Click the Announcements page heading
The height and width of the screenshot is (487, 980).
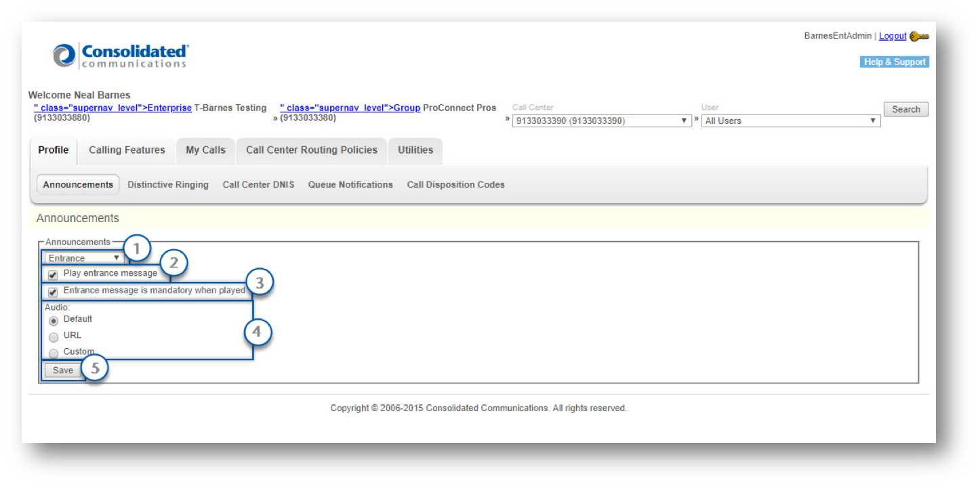click(78, 219)
